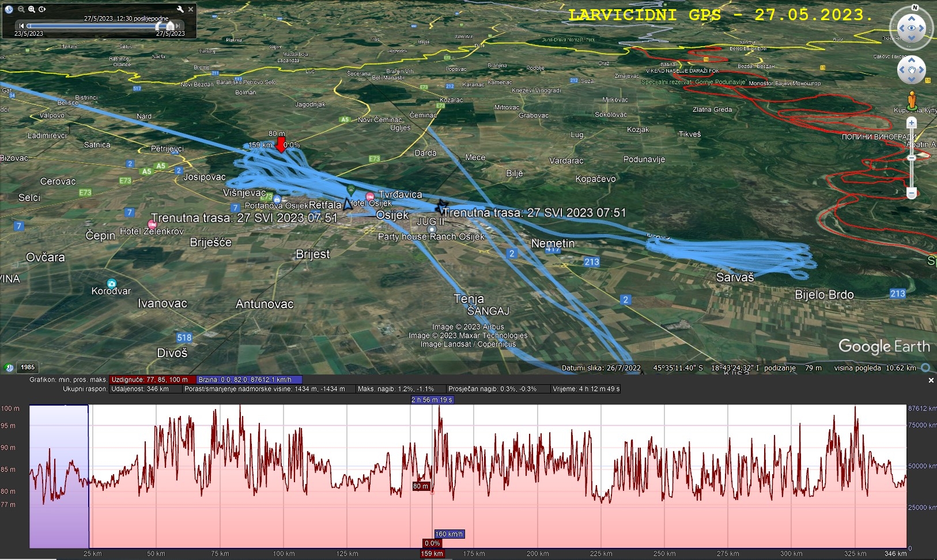The width and height of the screenshot is (937, 560).
Task: Click the historical imagery clock icon
Action: point(9,9)
